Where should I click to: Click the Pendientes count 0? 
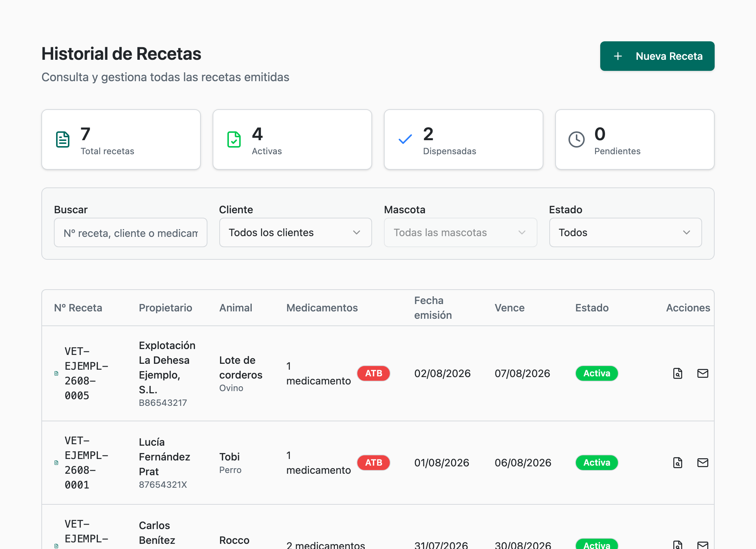click(x=600, y=134)
